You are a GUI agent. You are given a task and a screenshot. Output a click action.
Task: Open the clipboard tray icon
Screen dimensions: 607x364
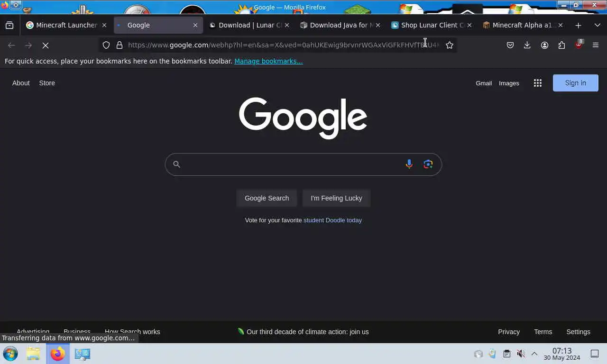(506, 354)
